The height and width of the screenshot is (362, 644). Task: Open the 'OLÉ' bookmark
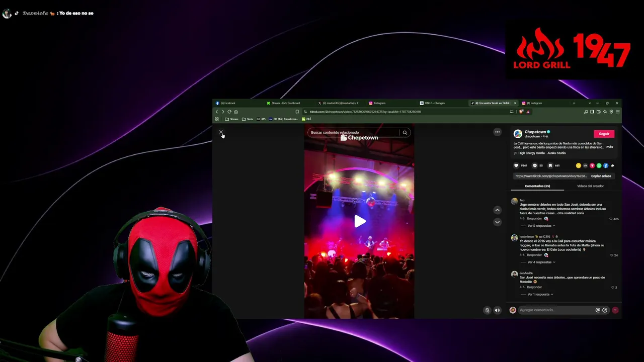click(306, 119)
